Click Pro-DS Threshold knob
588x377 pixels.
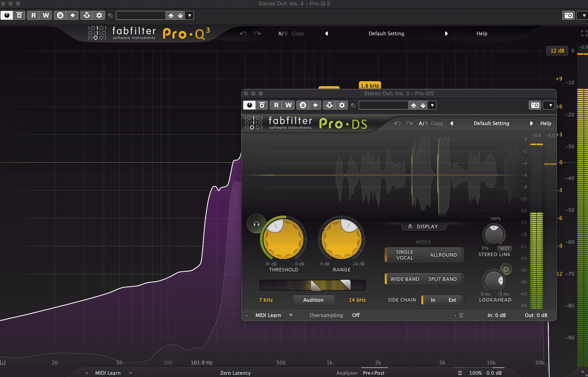pos(283,239)
